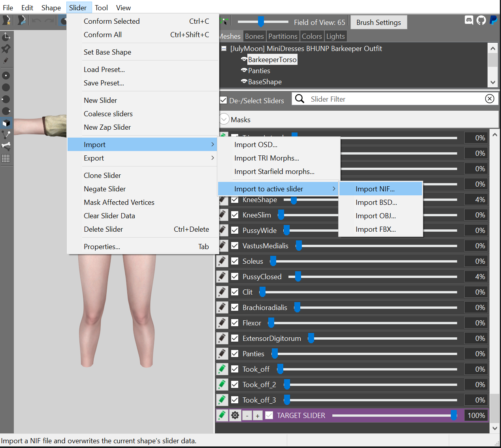Viewport: 501px width, 448px height.
Task: Click the connected vertices edge icon
Action: [6, 135]
